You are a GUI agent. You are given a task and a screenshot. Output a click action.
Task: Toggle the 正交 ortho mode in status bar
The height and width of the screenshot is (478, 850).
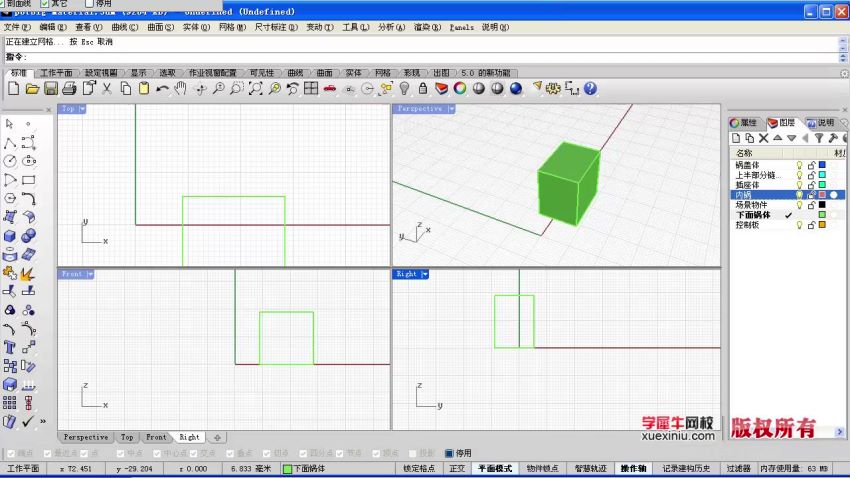point(457,469)
